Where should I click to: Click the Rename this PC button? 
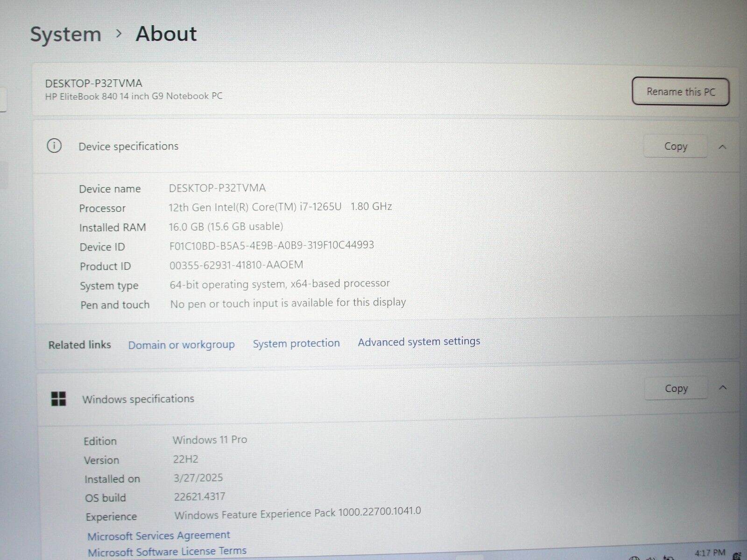click(x=680, y=92)
